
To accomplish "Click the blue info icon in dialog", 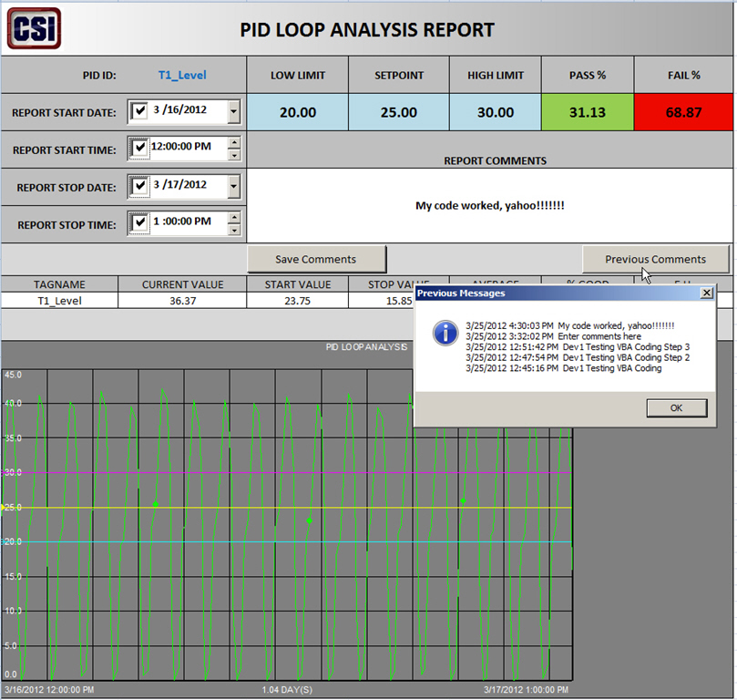I will pyautogui.click(x=445, y=333).
